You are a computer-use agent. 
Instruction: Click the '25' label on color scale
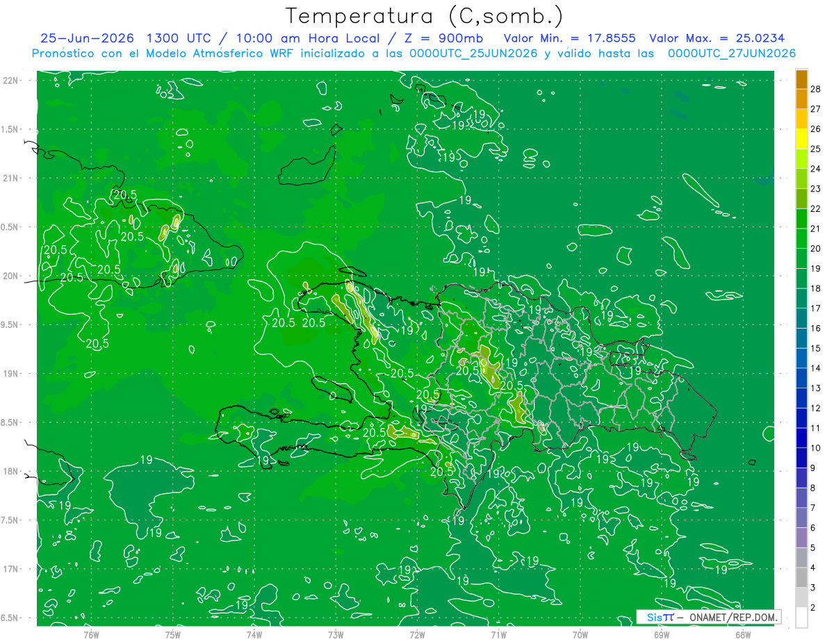[816, 148]
